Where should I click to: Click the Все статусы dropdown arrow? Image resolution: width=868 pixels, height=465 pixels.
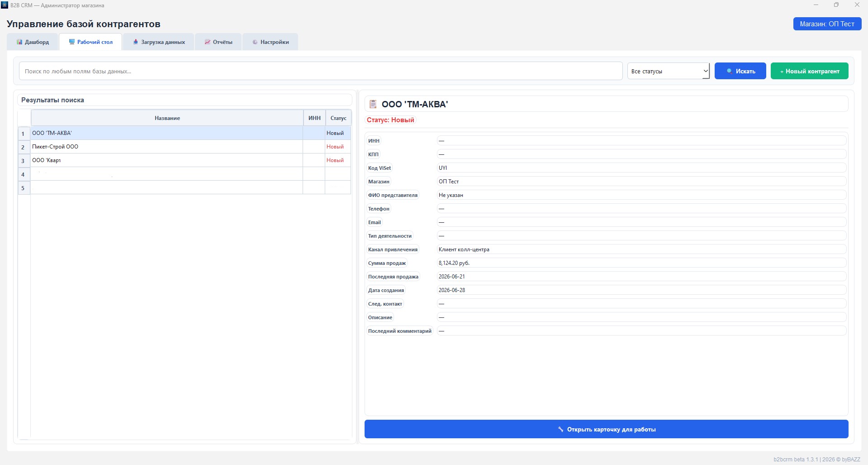click(x=705, y=71)
